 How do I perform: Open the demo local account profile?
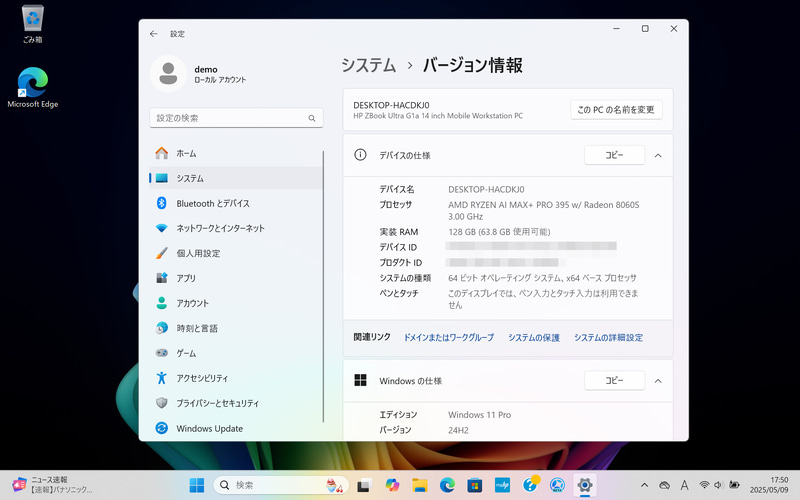point(198,74)
